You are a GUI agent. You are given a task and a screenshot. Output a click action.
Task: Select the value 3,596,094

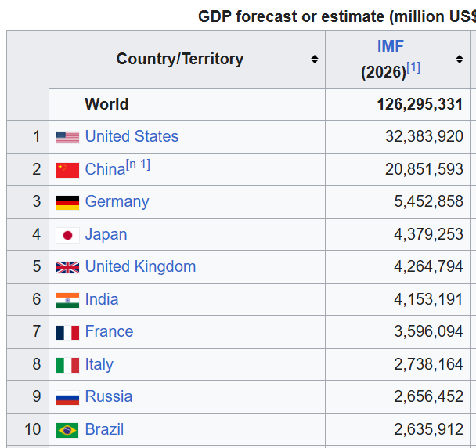tap(429, 331)
